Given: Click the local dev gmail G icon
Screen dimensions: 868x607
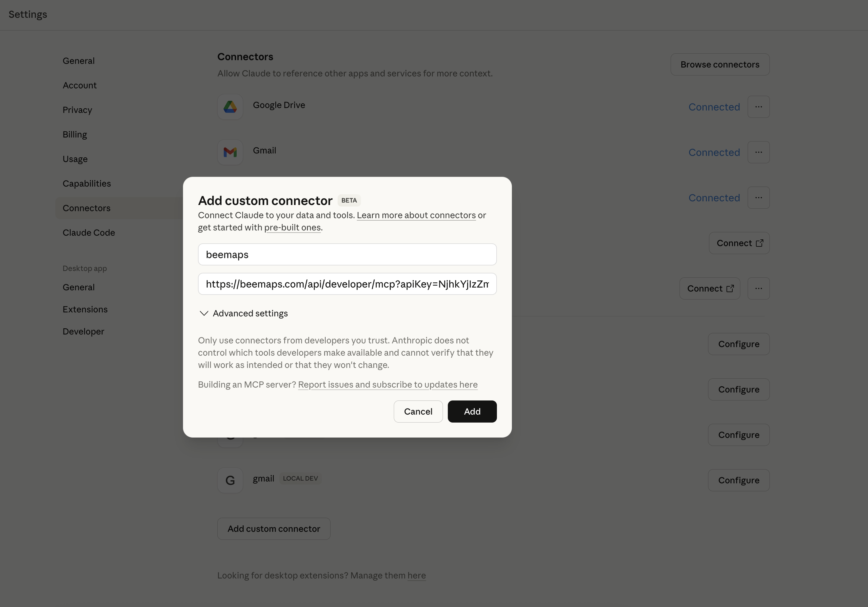Looking at the screenshot, I should pyautogui.click(x=230, y=480).
